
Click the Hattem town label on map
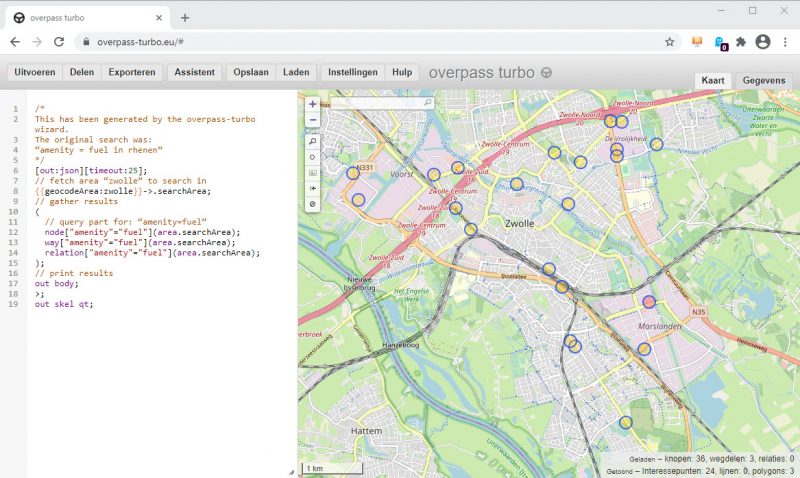366,431
